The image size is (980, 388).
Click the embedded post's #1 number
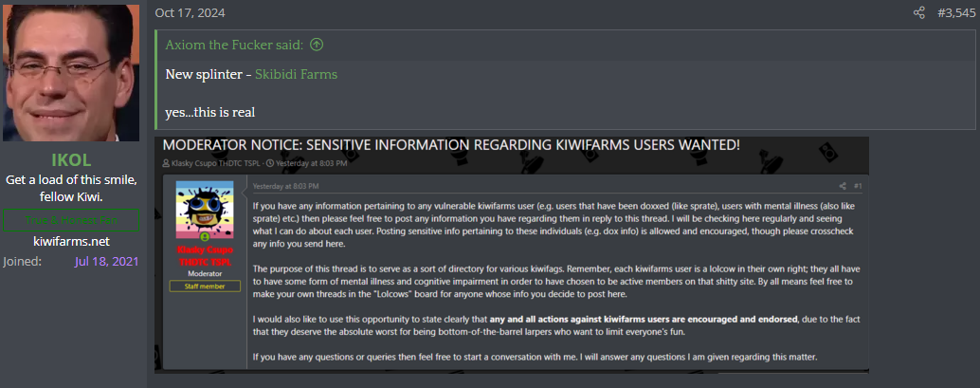click(858, 186)
